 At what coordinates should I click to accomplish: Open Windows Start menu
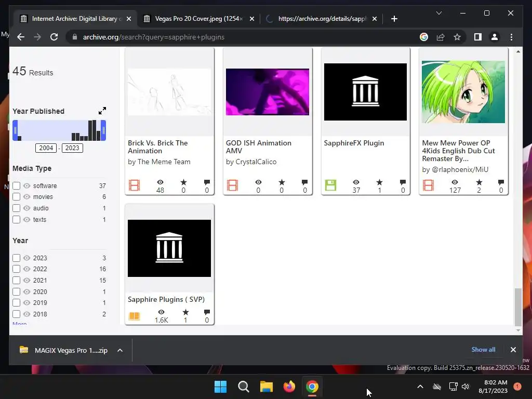(x=220, y=387)
